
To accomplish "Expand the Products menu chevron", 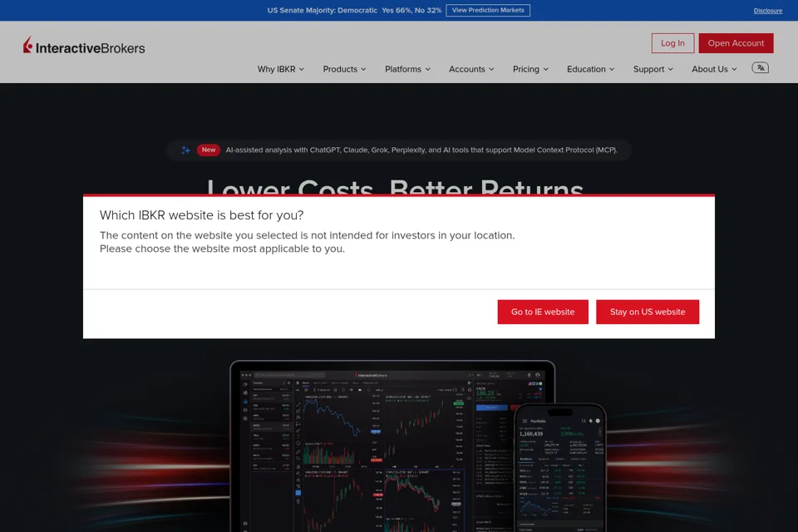I will pyautogui.click(x=363, y=69).
